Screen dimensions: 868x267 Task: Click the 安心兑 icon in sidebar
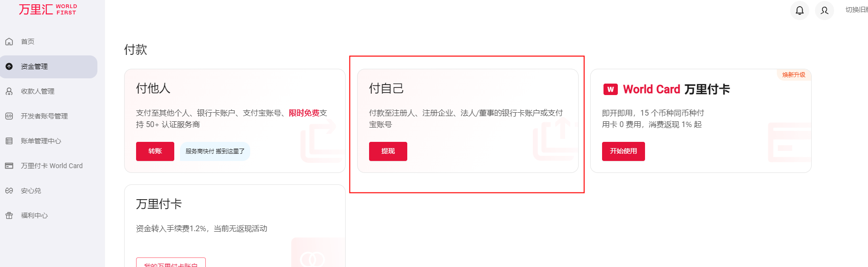coord(9,191)
